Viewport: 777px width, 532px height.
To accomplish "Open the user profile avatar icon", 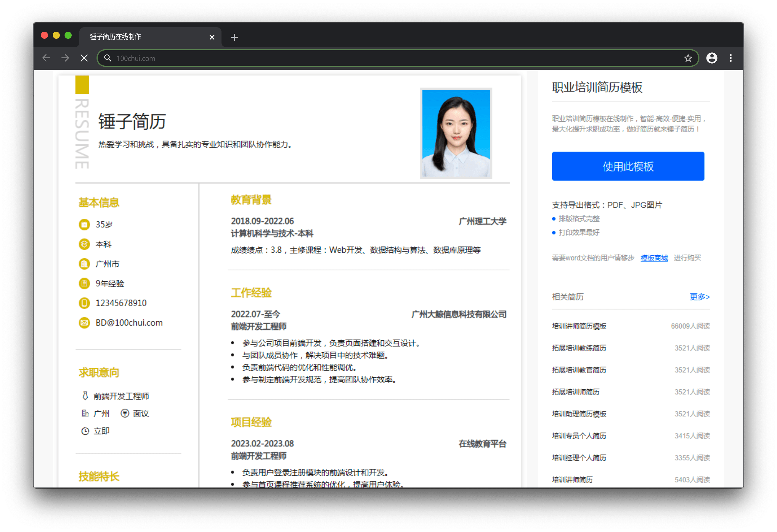I will coord(712,58).
